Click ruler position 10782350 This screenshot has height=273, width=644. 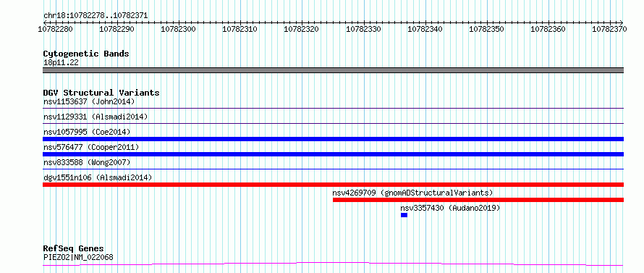(x=487, y=29)
